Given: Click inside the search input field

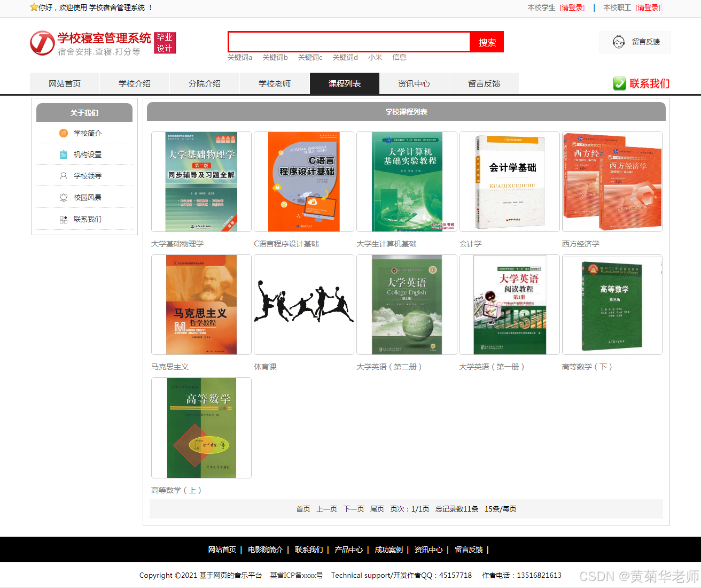Looking at the screenshot, I should (x=347, y=42).
